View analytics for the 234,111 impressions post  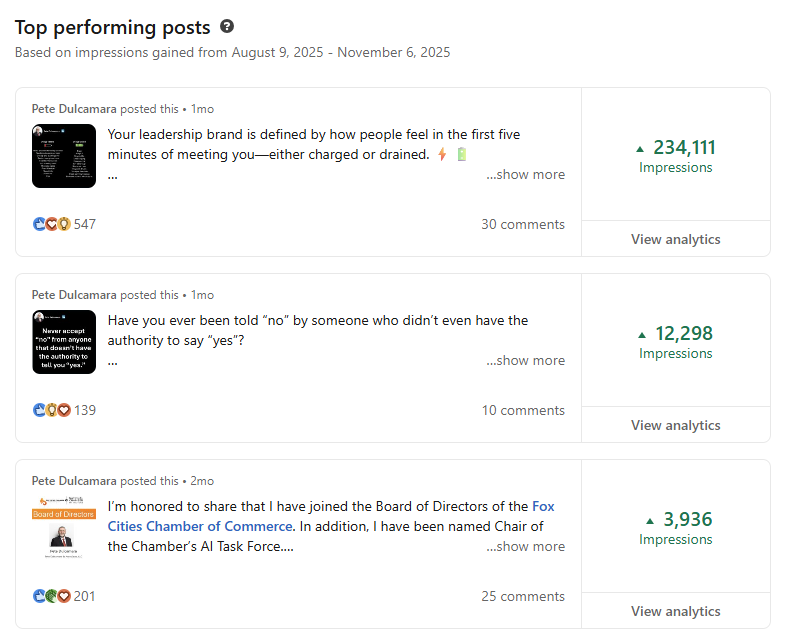tap(675, 239)
